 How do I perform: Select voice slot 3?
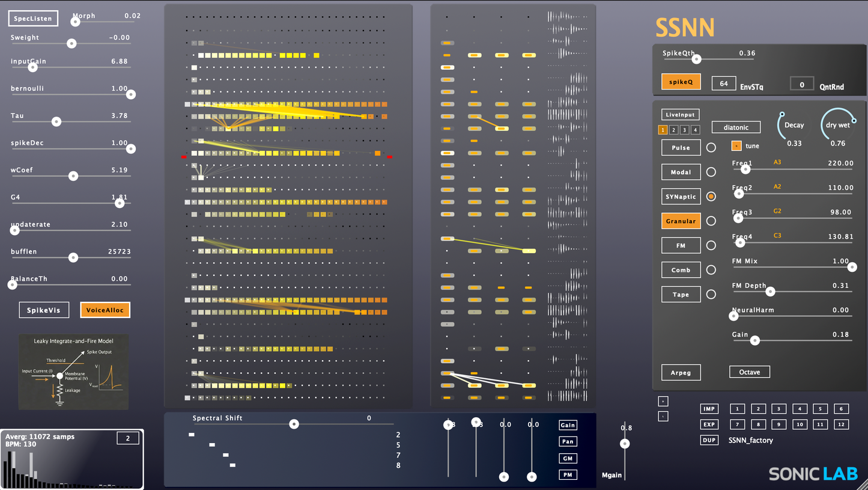(x=685, y=130)
